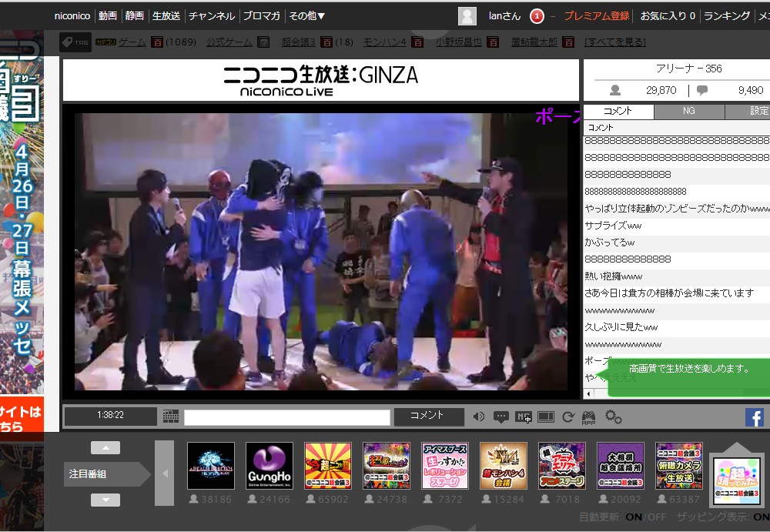Open 静画 in top navigation
The height and width of the screenshot is (532, 770).
[x=134, y=16]
